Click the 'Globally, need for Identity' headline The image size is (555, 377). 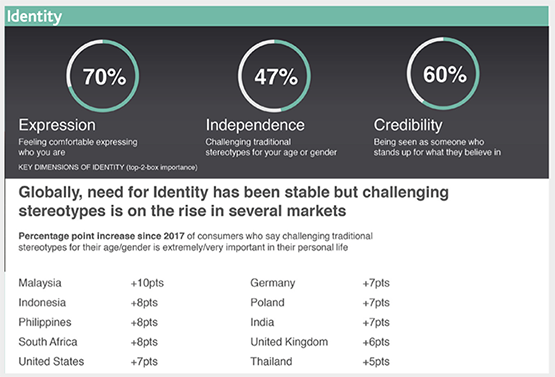click(x=234, y=201)
